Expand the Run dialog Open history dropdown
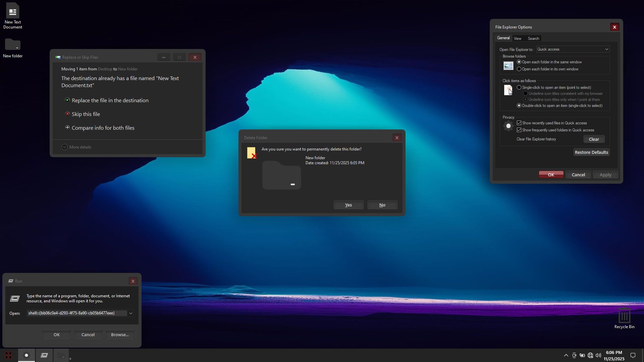The image size is (644, 362). click(131, 313)
